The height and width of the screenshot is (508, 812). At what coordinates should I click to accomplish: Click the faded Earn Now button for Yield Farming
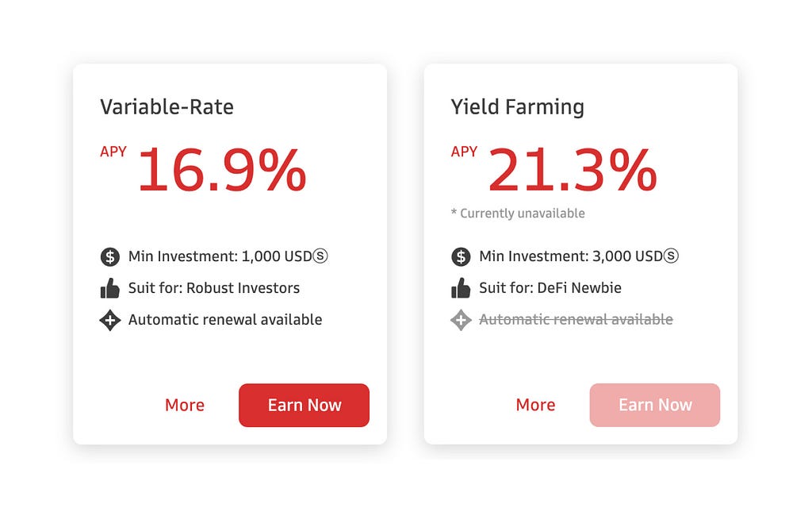click(x=655, y=406)
